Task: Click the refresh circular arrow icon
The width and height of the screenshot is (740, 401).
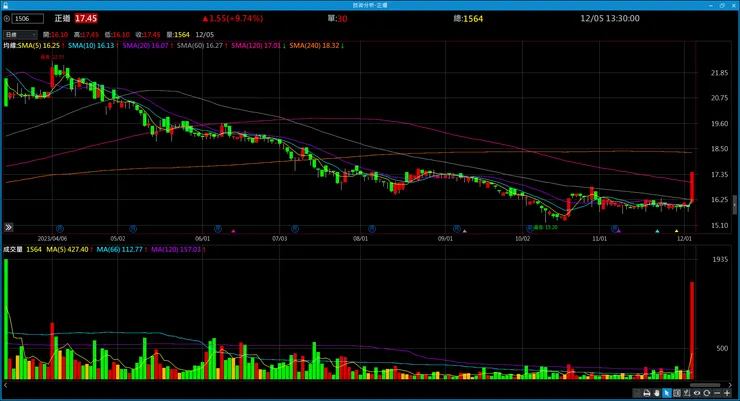Action: point(706,393)
